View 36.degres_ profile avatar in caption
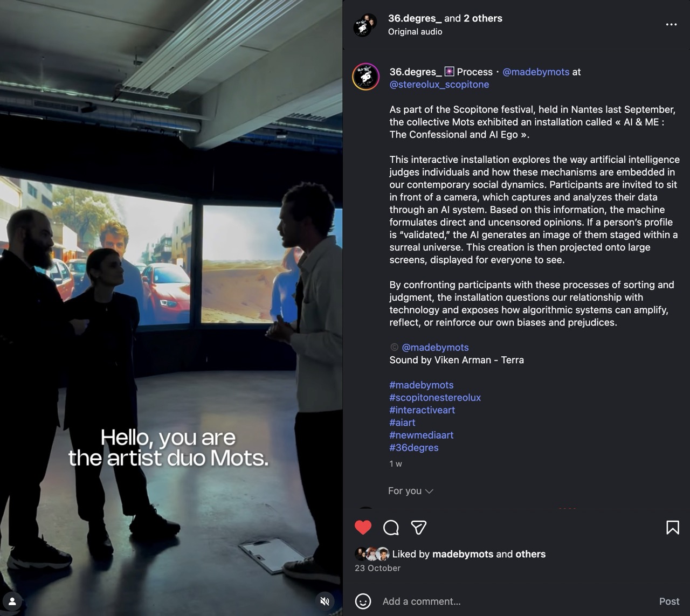 pyautogui.click(x=366, y=77)
